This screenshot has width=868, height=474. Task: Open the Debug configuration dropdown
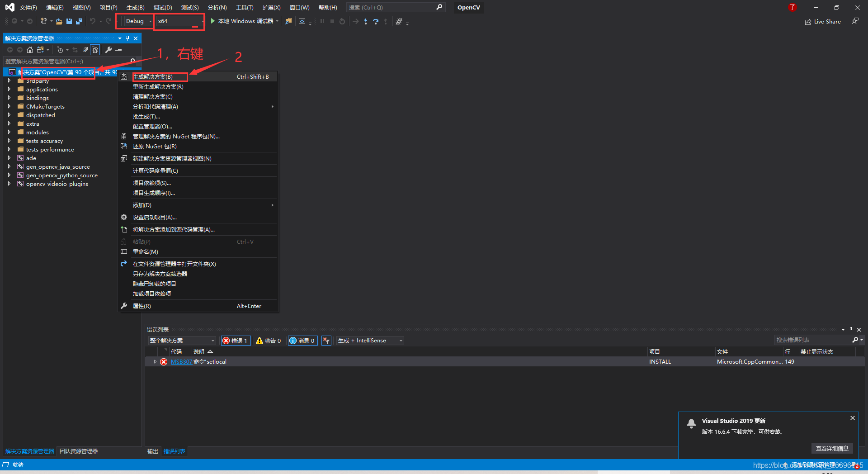(x=138, y=21)
